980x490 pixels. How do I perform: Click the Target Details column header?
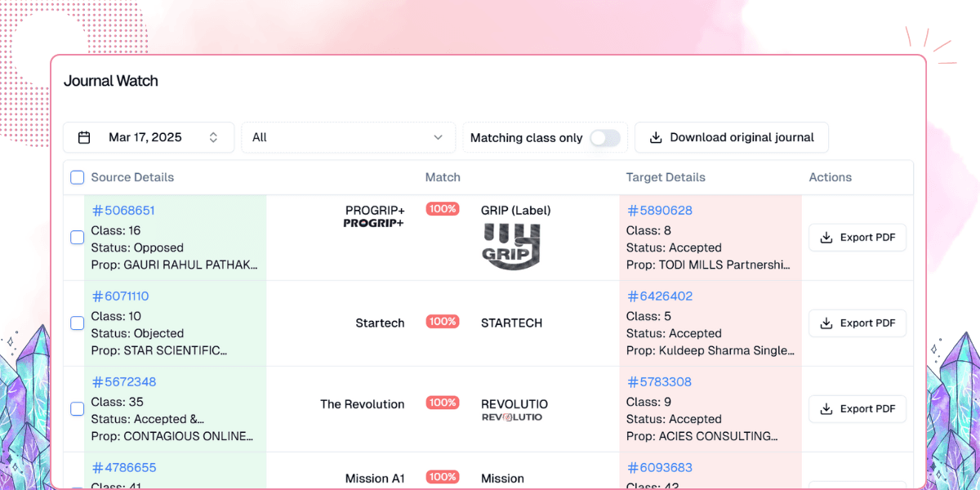[665, 177]
